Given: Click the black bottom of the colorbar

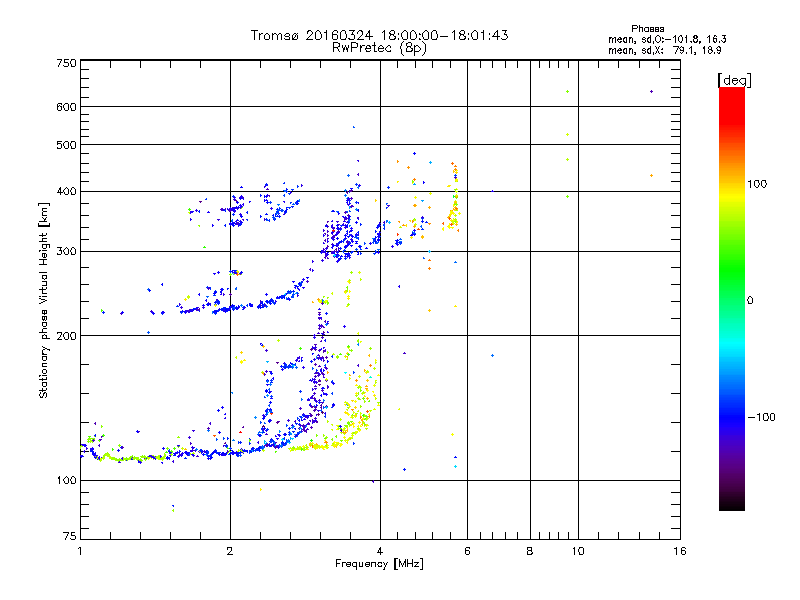Looking at the screenshot, I should point(732,503).
